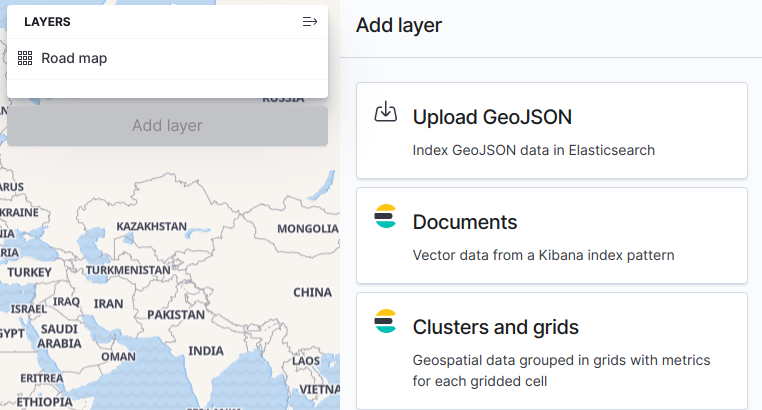Collapse the layers panel with arrow icon
762x410 pixels.
(309, 21)
